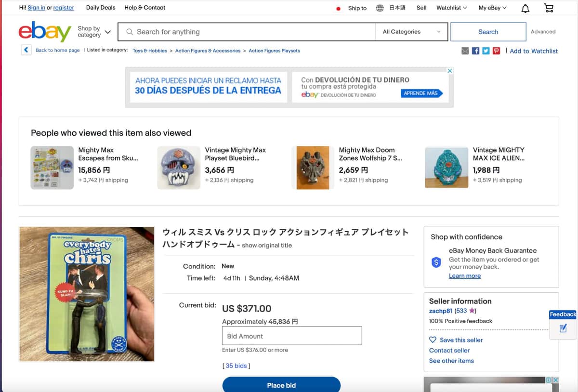Open the shopping cart
Image resolution: width=578 pixels, height=392 pixels.
point(548,8)
